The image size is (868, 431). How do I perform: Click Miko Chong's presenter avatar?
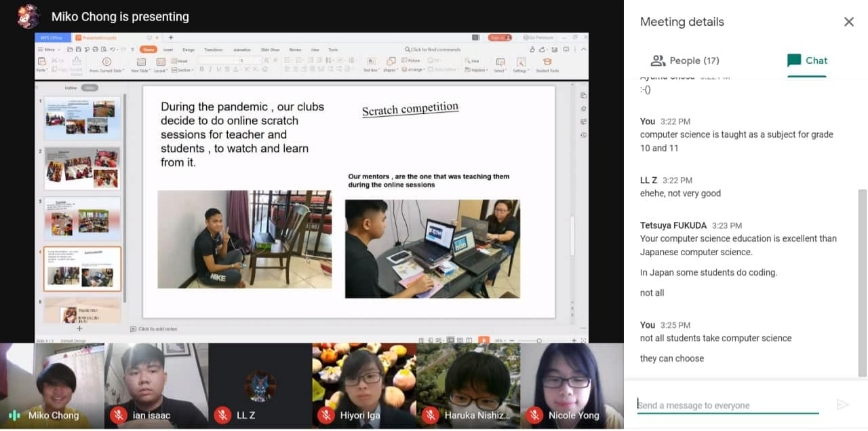pyautogui.click(x=28, y=16)
